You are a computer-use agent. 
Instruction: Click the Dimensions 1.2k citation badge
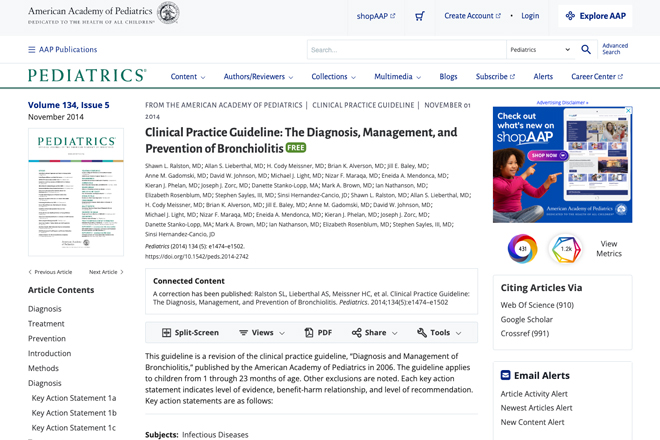pos(565,249)
